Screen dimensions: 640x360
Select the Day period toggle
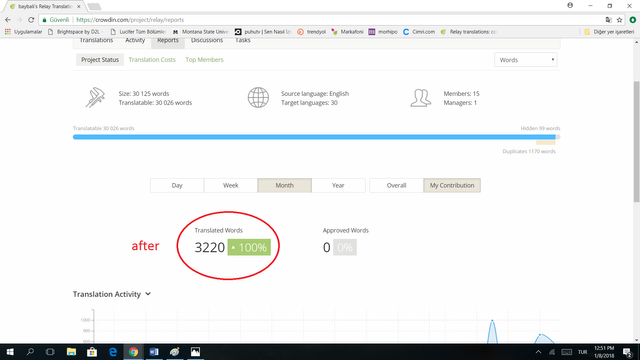pos(177,185)
